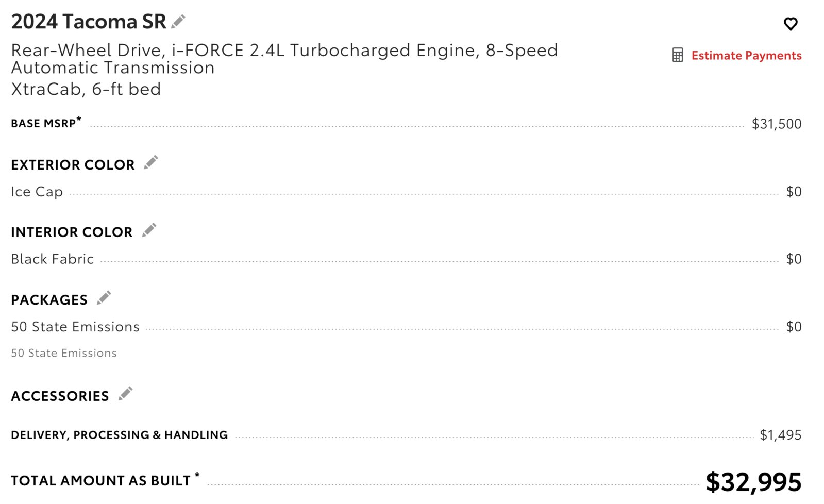824x504 pixels.
Task: Select the Exterior Color heading
Action: [x=73, y=165]
